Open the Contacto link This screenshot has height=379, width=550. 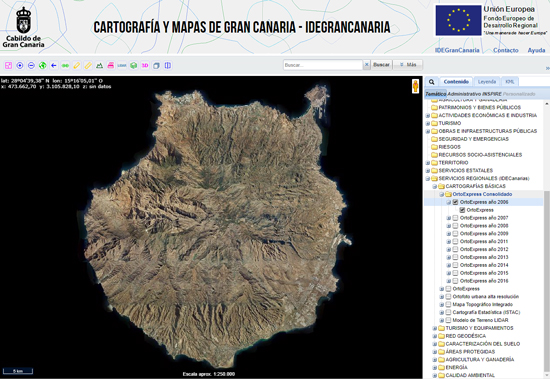(x=506, y=50)
